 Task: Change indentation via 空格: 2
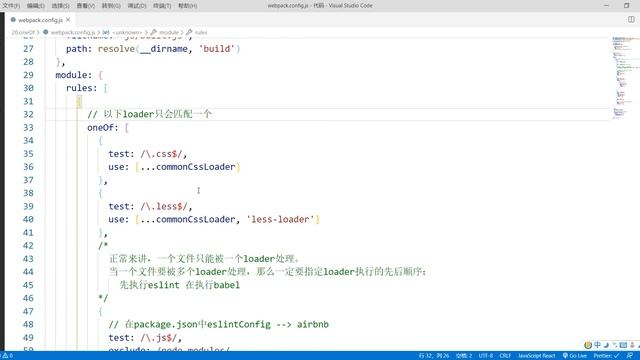coord(464,356)
